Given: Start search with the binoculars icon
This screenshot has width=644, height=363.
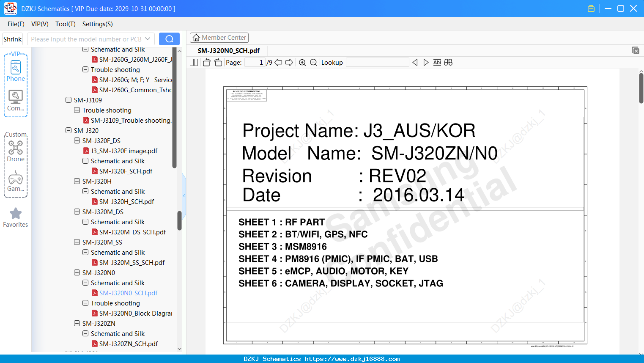Looking at the screenshot, I should pyautogui.click(x=448, y=63).
